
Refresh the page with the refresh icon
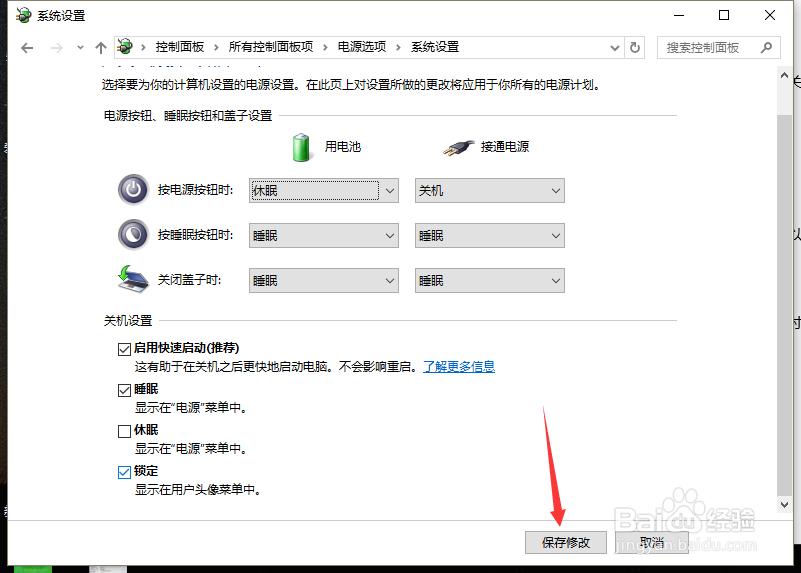(x=635, y=48)
